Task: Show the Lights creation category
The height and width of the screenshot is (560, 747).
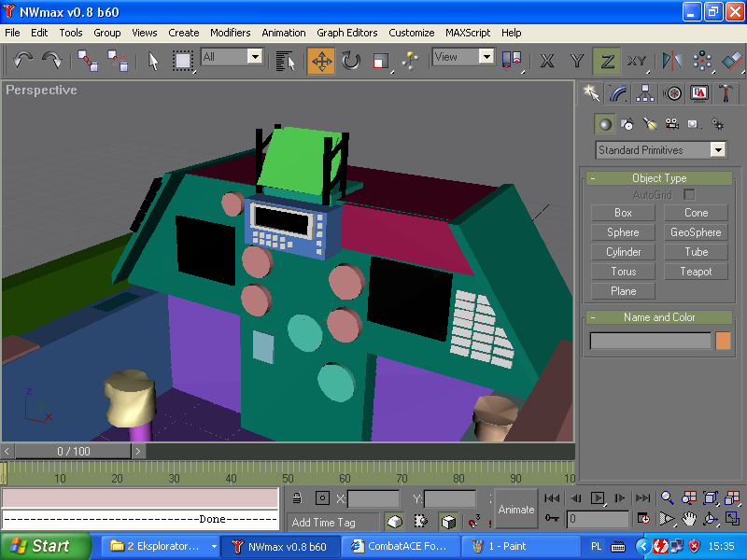Action: [x=650, y=123]
